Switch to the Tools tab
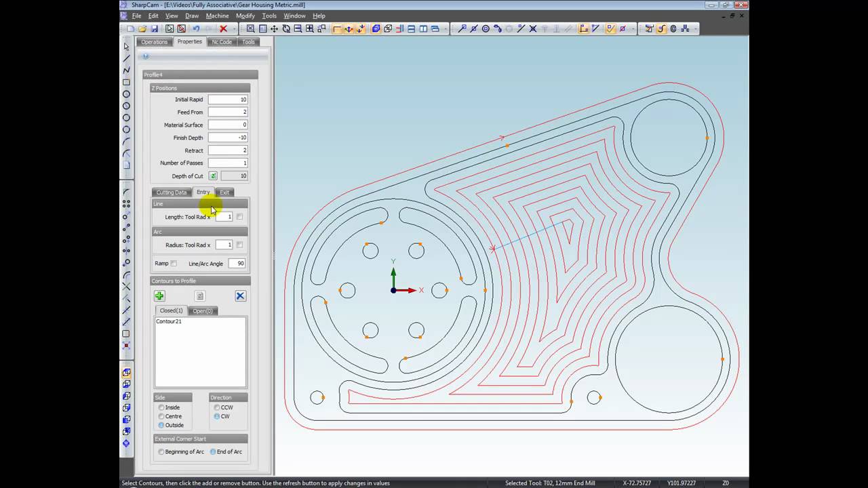Image resolution: width=868 pixels, height=488 pixels. point(248,42)
